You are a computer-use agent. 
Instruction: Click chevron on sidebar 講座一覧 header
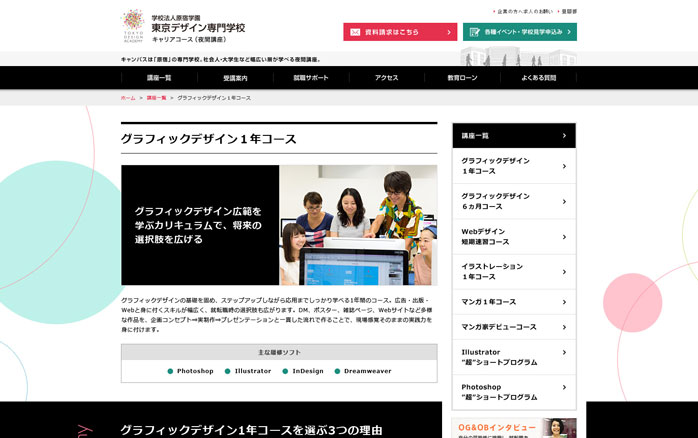[564, 135]
